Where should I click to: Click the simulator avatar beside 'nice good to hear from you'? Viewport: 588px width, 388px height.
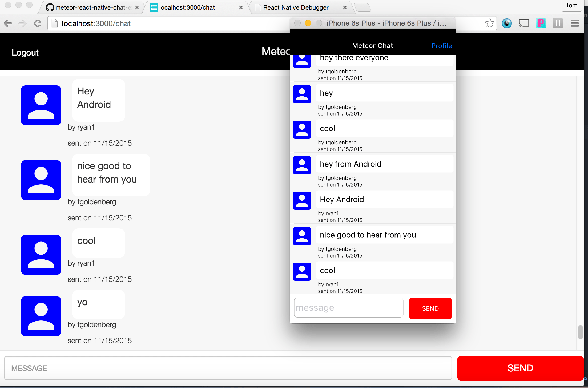[x=302, y=236]
